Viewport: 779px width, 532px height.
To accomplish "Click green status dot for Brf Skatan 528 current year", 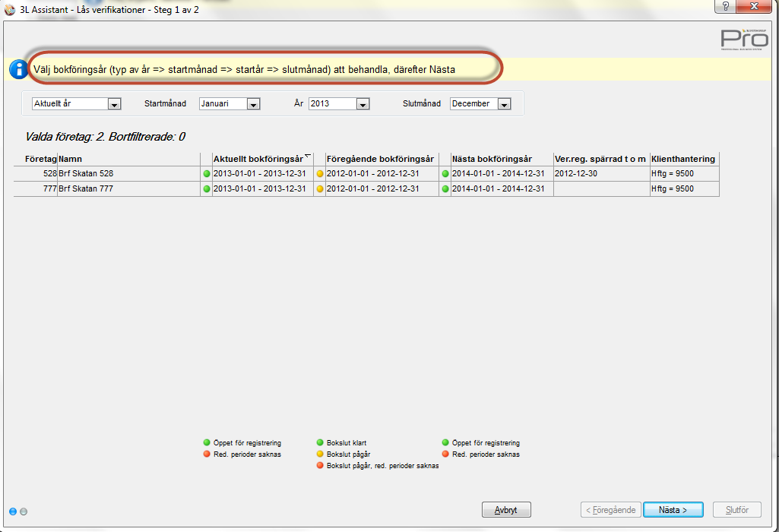I will (x=207, y=174).
